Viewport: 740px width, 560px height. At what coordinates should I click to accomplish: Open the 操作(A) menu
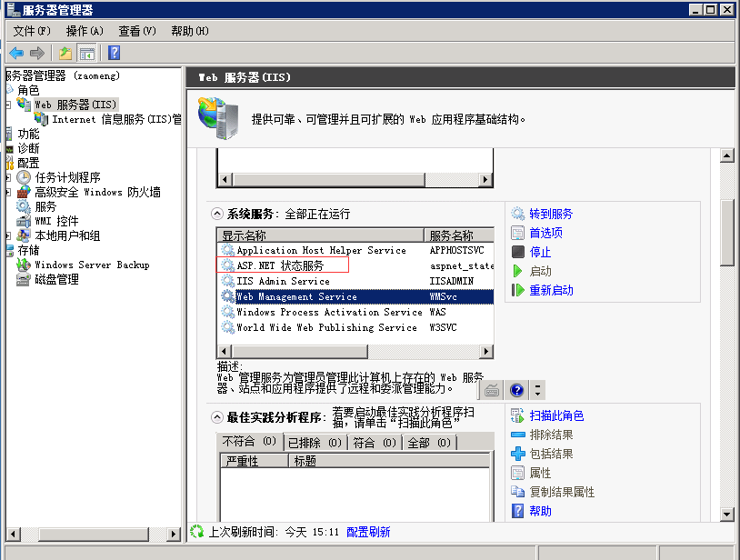[85, 31]
